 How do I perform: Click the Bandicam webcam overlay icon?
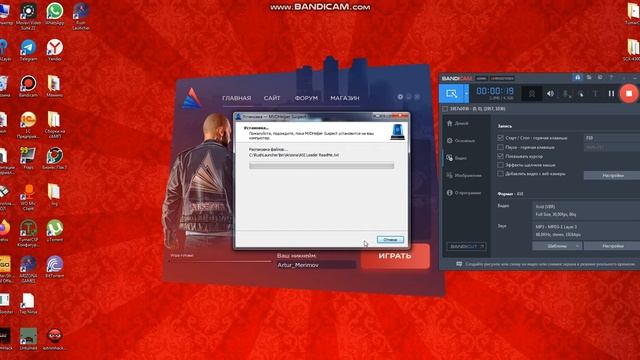[532, 93]
